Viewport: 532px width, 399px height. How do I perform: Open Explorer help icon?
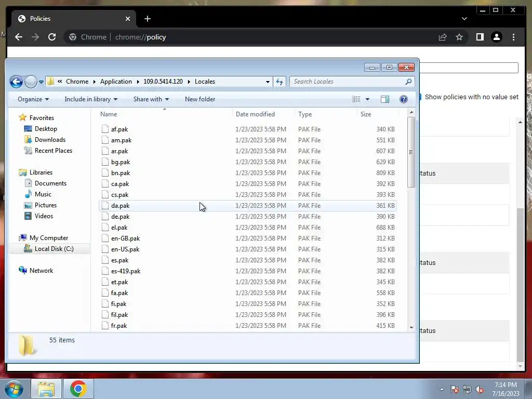click(403, 99)
